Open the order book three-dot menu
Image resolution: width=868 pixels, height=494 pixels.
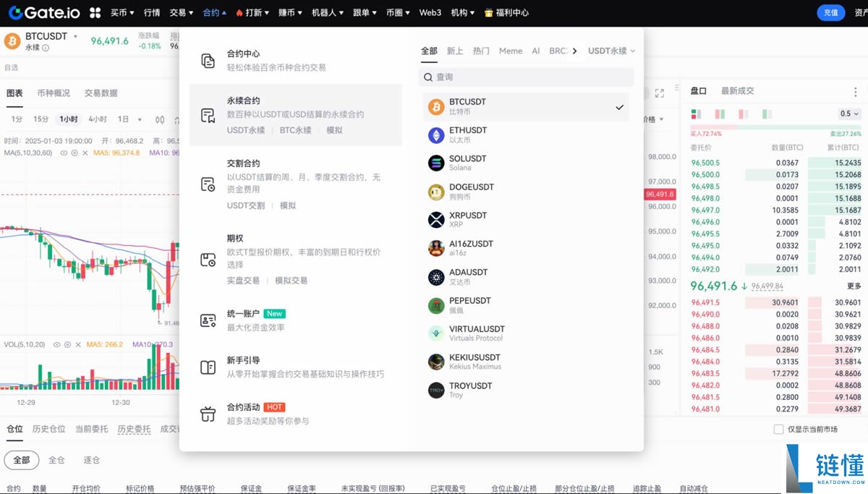[x=856, y=92]
